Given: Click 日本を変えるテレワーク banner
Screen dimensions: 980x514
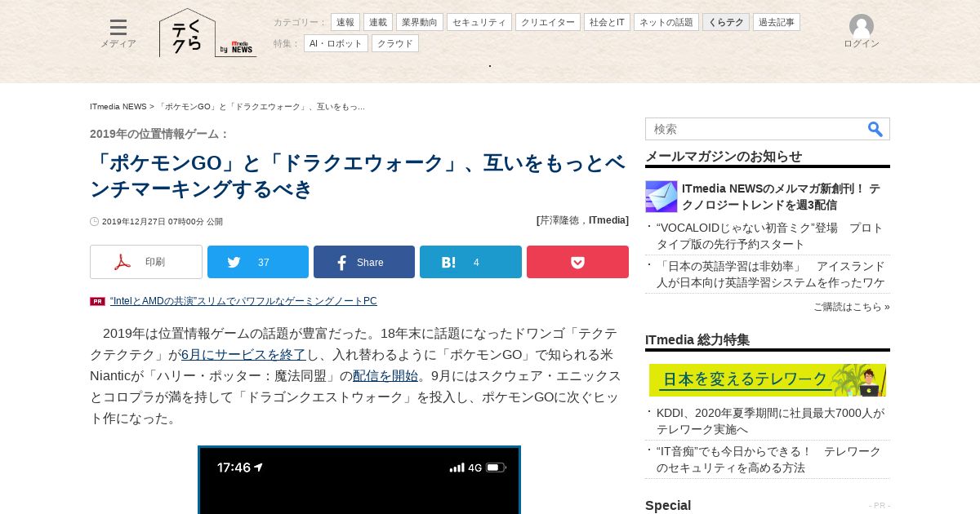Looking at the screenshot, I should click(x=768, y=380).
